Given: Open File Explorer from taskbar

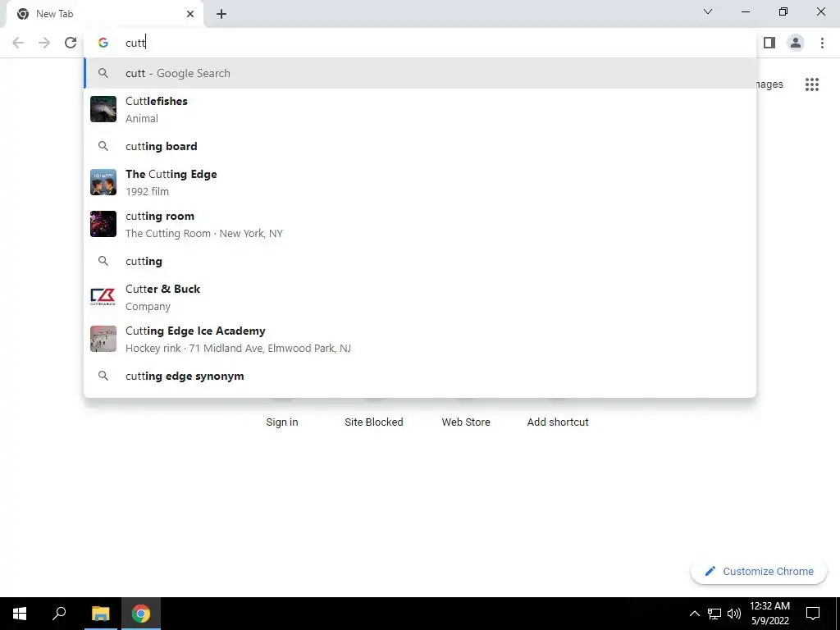Looking at the screenshot, I should click(x=100, y=614).
